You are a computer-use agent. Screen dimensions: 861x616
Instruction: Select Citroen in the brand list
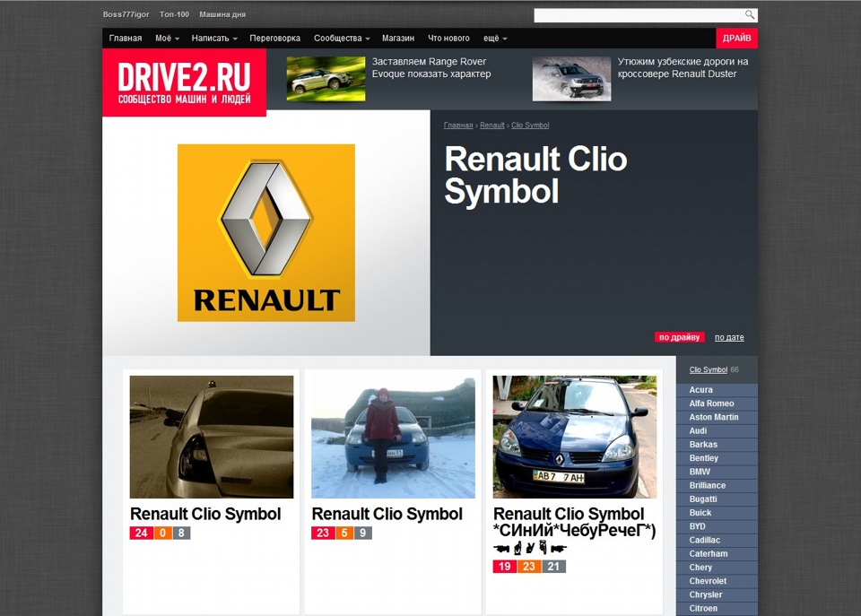click(717, 608)
